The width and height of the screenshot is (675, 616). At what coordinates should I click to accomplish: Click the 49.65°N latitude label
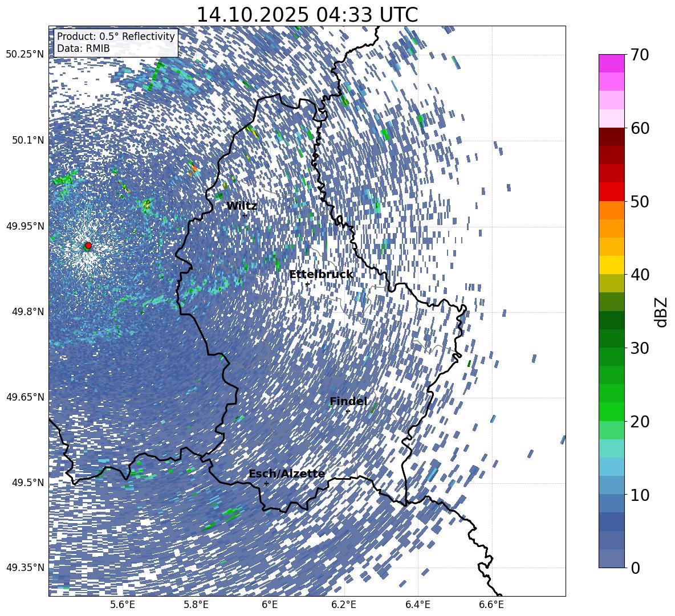point(25,397)
